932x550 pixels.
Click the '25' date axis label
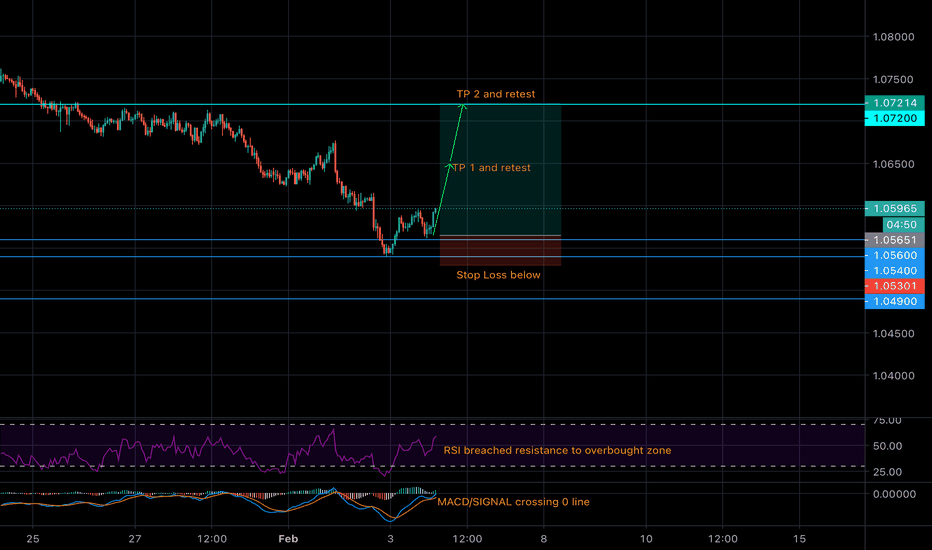pyautogui.click(x=33, y=539)
